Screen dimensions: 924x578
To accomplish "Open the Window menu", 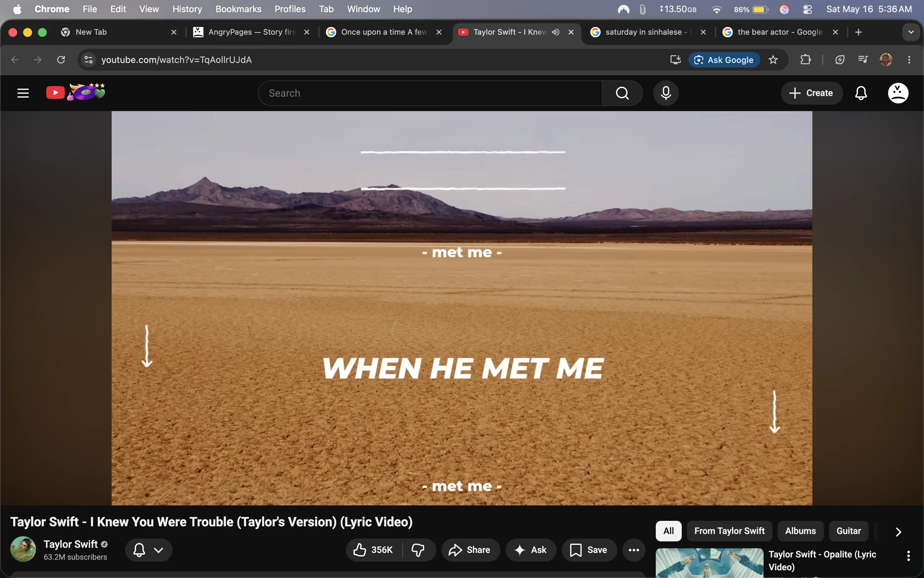I will pos(364,9).
